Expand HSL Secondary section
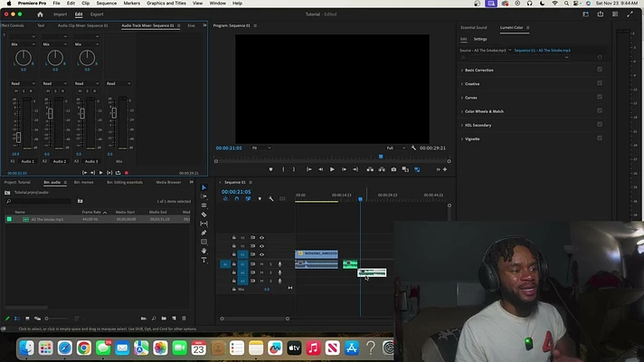The image size is (644, 362). click(x=462, y=125)
